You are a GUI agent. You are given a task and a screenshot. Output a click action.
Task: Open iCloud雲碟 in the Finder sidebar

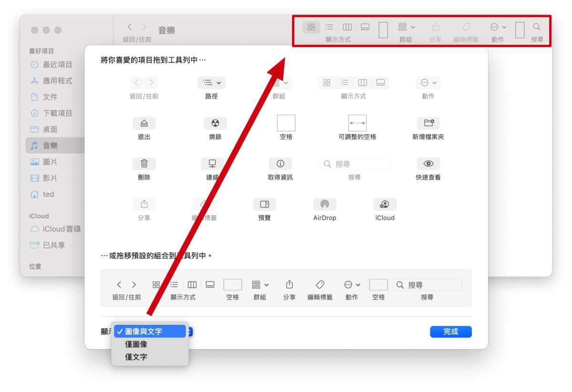pos(55,229)
